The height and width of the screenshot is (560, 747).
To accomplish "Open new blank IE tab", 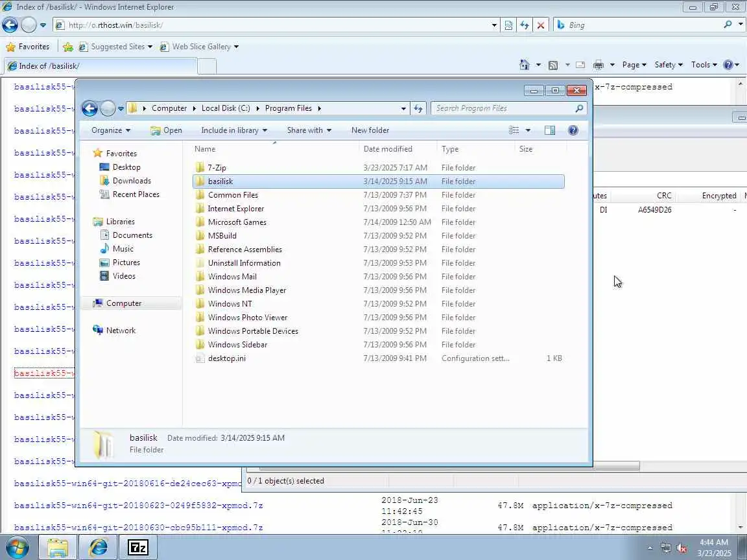I will [207, 66].
